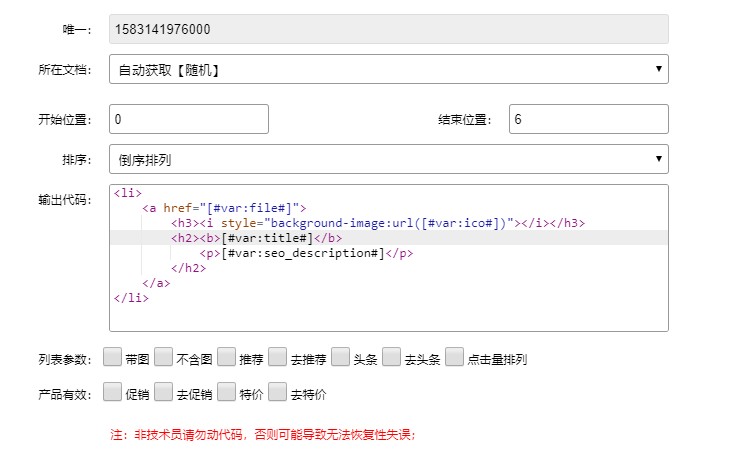Check the 头条 option
Image resolution: width=744 pixels, height=462 pixels.
pyautogui.click(x=340, y=357)
